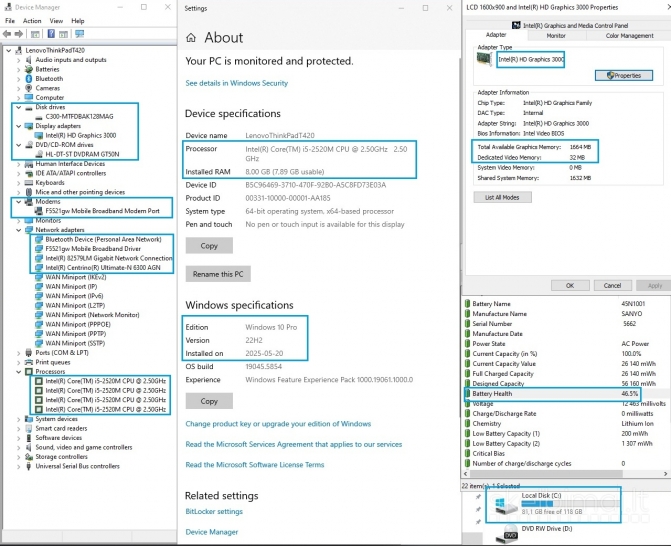Click the List All Modes button
The image size is (671, 546).
(x=502, y=197)
